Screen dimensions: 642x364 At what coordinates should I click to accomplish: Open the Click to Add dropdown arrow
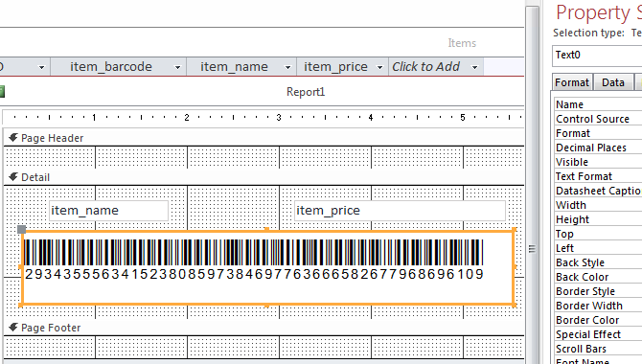coord(475,67)
